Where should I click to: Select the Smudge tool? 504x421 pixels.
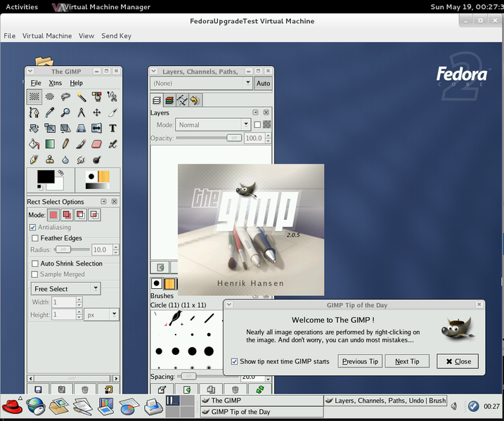pos(82,160)
